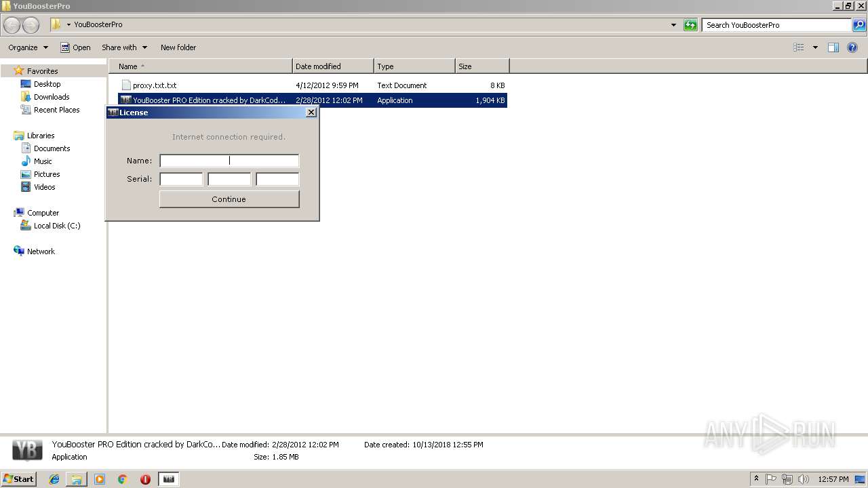This screenshot has width=868, height=488.
Task: Click the YB icon in details pane
Action: click(x=28, y=450)
